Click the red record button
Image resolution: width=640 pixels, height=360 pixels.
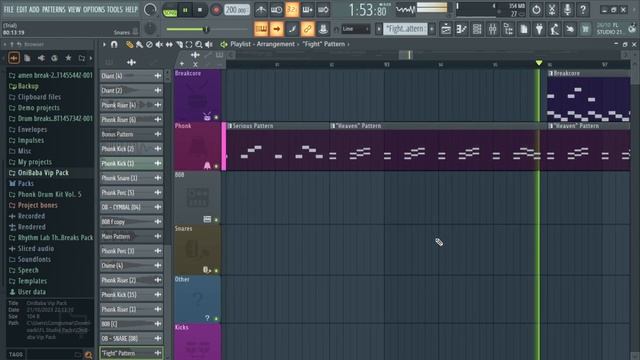tap(216, 10)
